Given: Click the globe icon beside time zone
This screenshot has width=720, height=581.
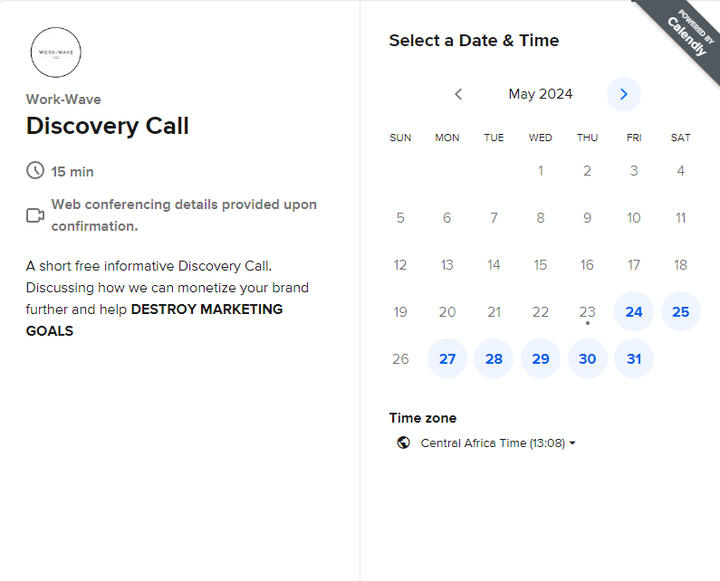Looking at the screenshot, I should (x=403, y=443).
